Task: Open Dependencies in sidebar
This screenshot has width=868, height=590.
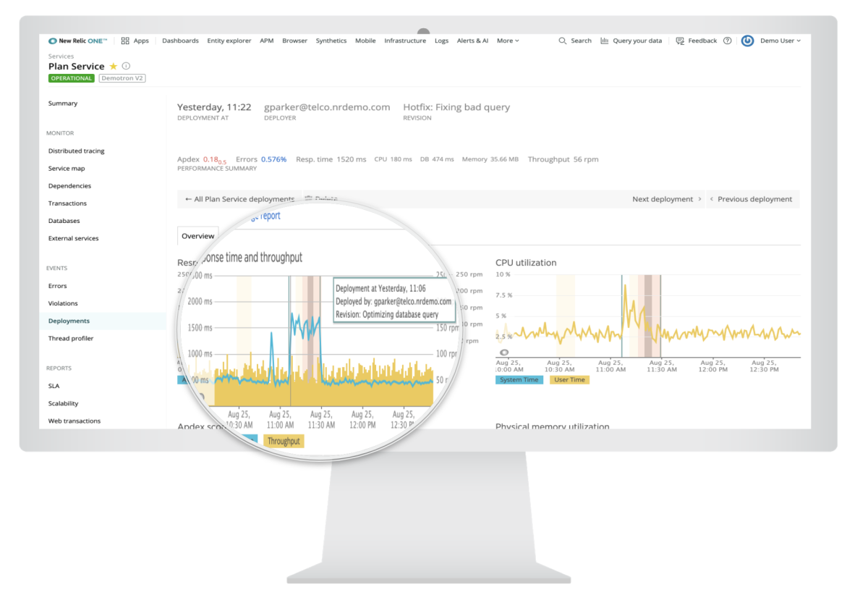Action: click(69, 186)
